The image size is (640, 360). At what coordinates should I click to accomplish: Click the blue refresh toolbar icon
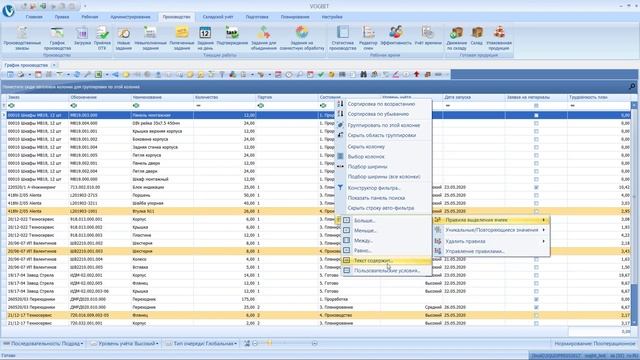tap(77, 74)
